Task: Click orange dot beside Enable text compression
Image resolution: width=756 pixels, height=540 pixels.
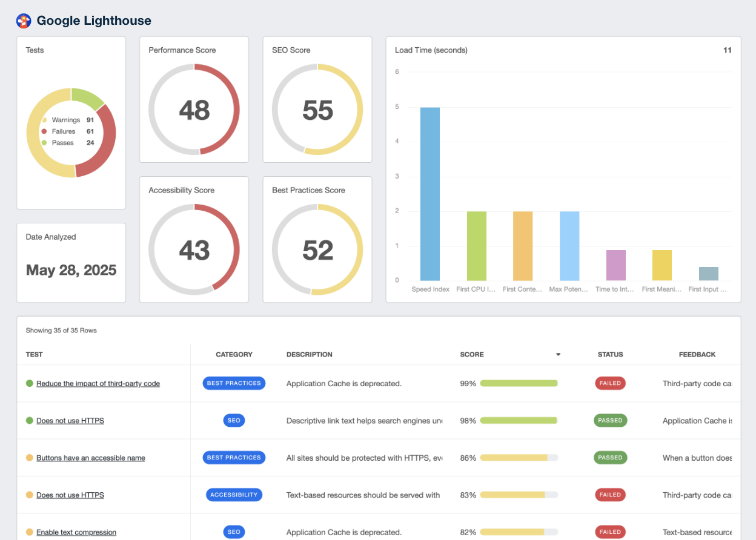Action: [x=29, y=533]
